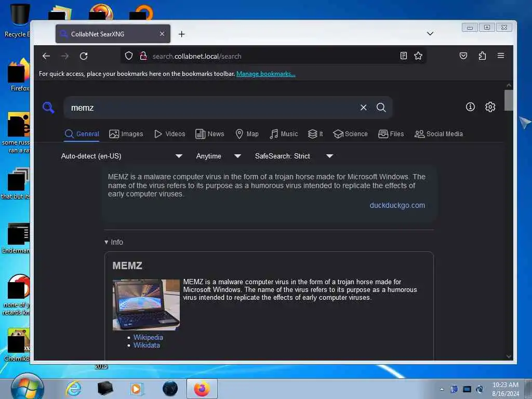The width and height of the screenshot is (532, 399).
Task: Close the CollabNet SearXNG tab
Action: click(x=162, y=34)
